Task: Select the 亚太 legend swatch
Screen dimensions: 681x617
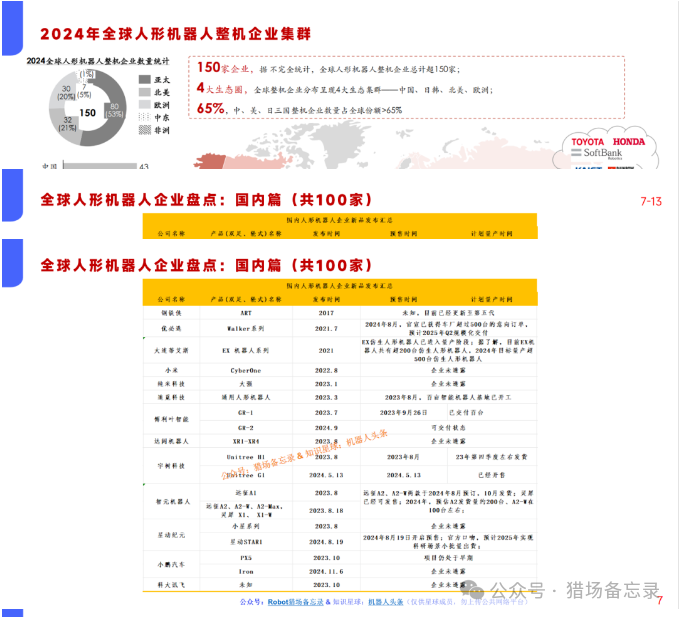Action: (x=145, y=79)
